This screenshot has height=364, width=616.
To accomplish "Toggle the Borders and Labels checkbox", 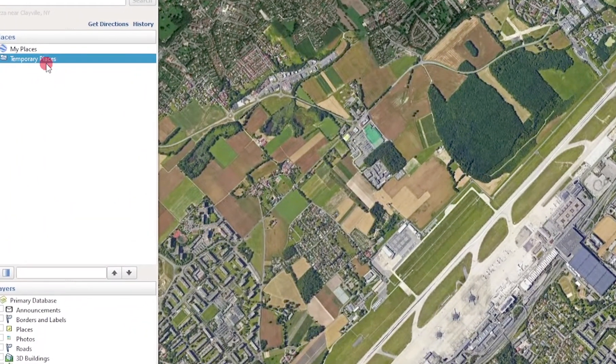I will 1,319.
